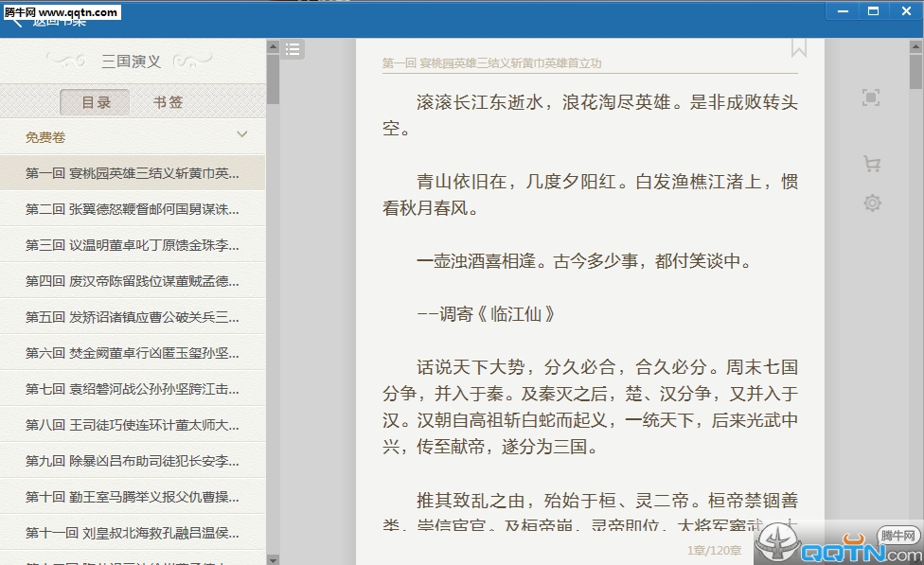The height and width of the screenshot is (565, 924).
Task: Open chapter 第十一回 刘皇叔北海救孔融
Action: (133, 533)
